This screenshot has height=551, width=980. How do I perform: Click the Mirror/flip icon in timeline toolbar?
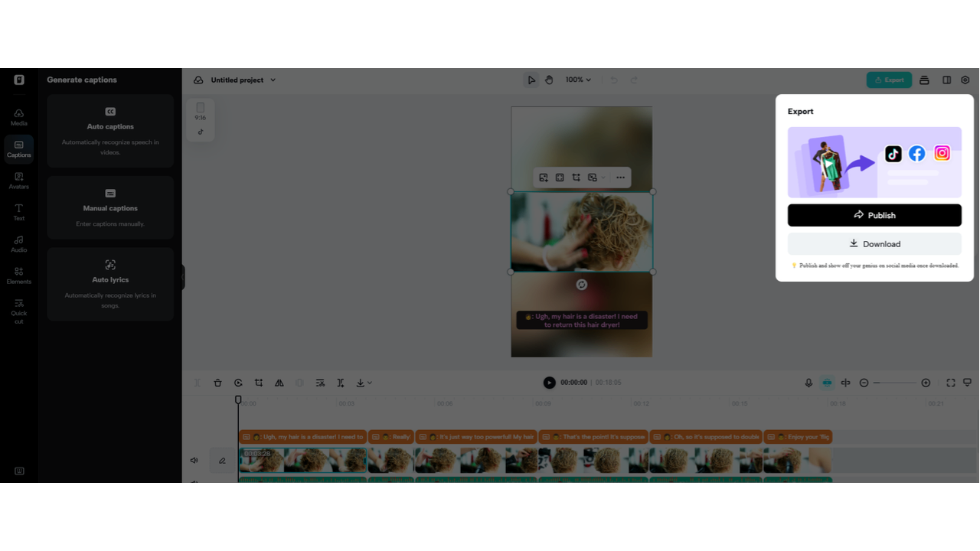click(279, 383)
